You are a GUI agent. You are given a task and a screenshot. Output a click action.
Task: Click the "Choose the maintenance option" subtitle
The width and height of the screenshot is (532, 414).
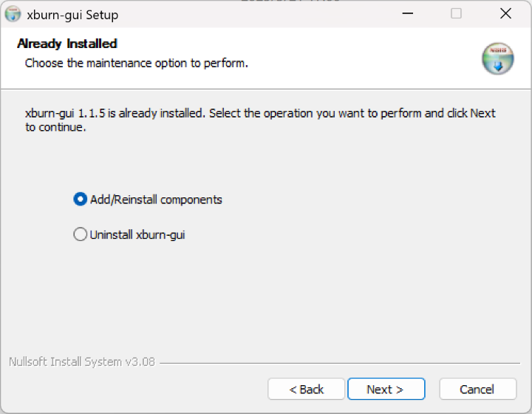pyautogui.click(x=137, y=63)
